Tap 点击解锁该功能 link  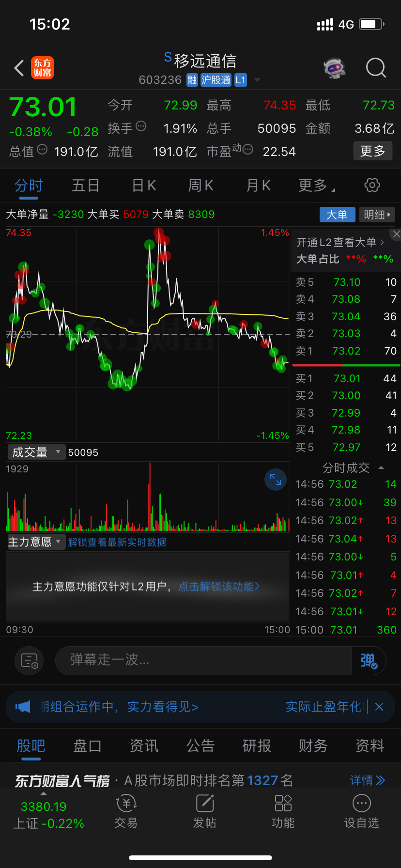(x=219, y=587)
